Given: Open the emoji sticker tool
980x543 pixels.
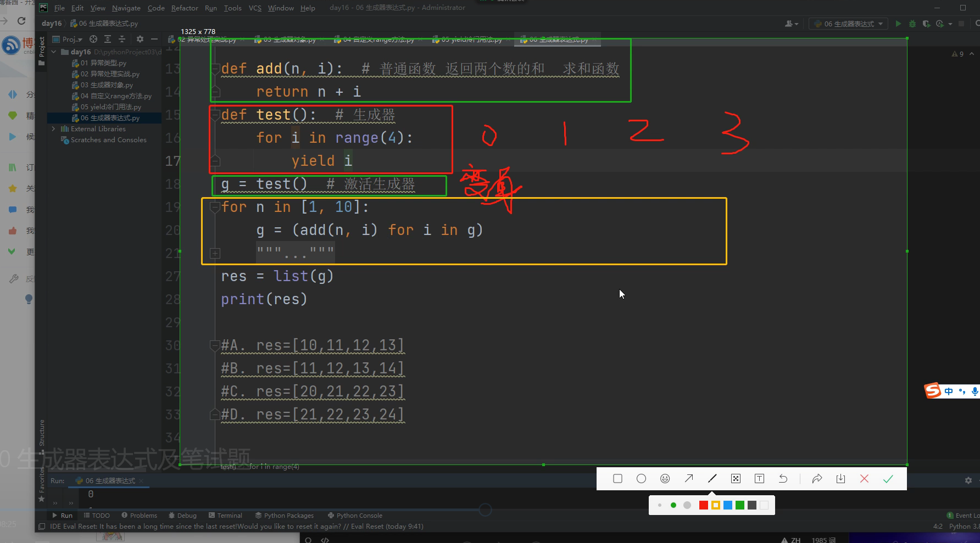Looking at the screenshot, I should (x=665, y=479).
